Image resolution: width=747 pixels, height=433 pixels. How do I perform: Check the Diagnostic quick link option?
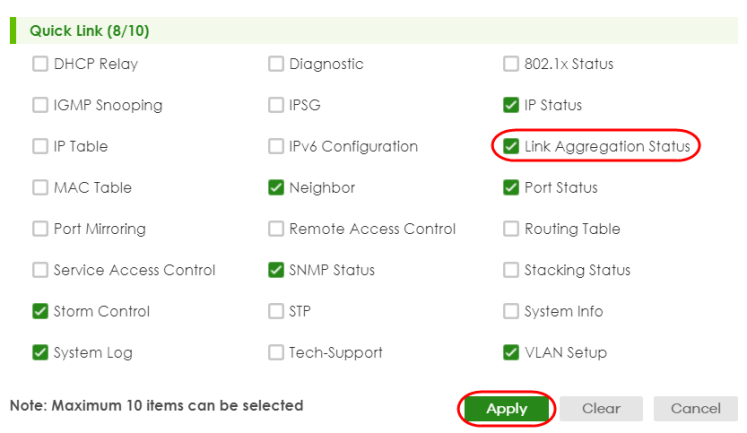(276, 64)
